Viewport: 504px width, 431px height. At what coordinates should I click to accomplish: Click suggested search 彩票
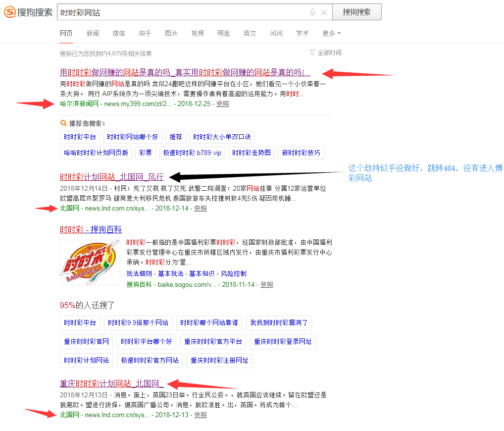(x=145, y=153)
